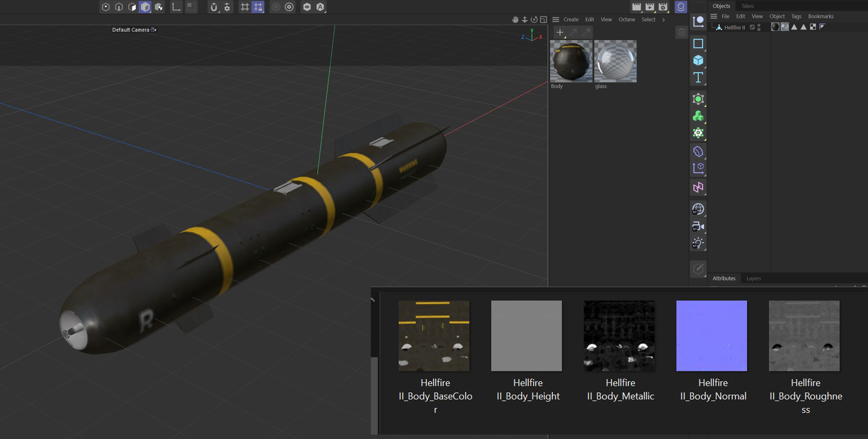The width and height of the screenshot is (868, 439).
Task: Open Object Manager Tags menu
Action: coord(796,16)
